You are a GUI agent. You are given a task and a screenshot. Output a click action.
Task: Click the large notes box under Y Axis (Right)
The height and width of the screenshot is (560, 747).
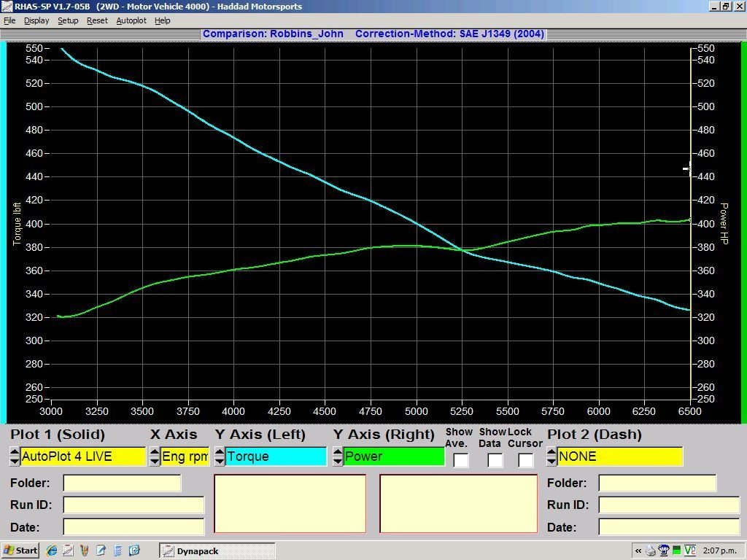(459, 503)
